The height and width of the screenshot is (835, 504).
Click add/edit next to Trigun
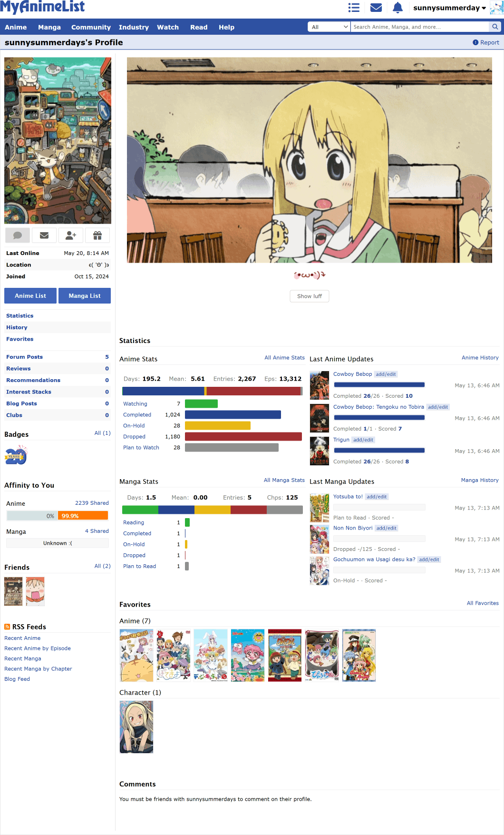coord(363,440)
